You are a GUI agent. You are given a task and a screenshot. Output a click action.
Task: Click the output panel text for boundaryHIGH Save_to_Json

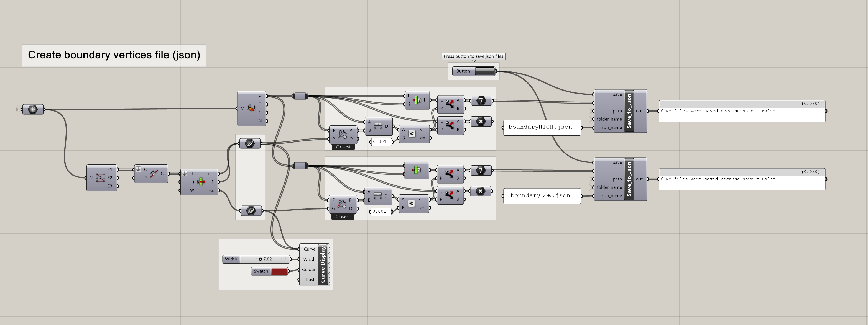720,111
